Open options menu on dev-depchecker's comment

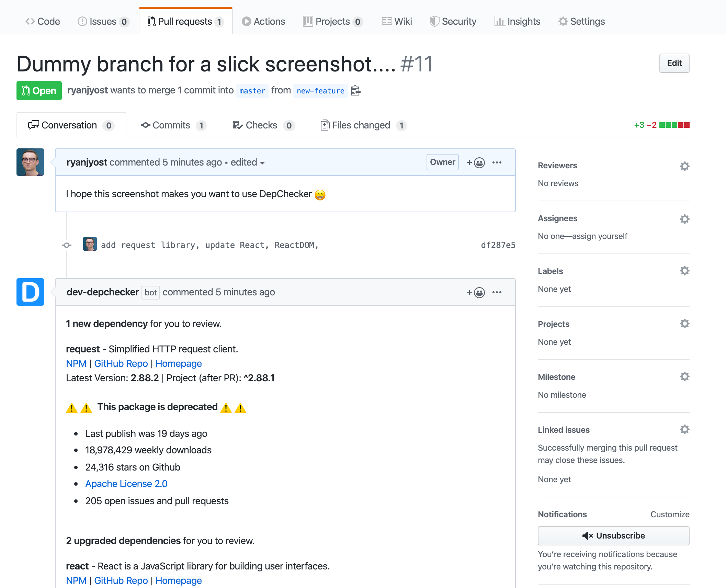pyautogui.click(x=497, y=292)
